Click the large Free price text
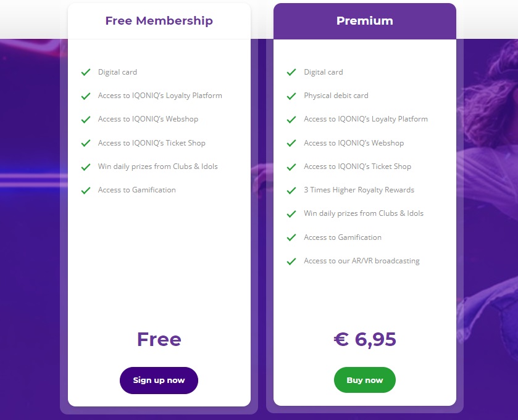The width and height of the screenshot is (518, 420). tap(159, 339)
